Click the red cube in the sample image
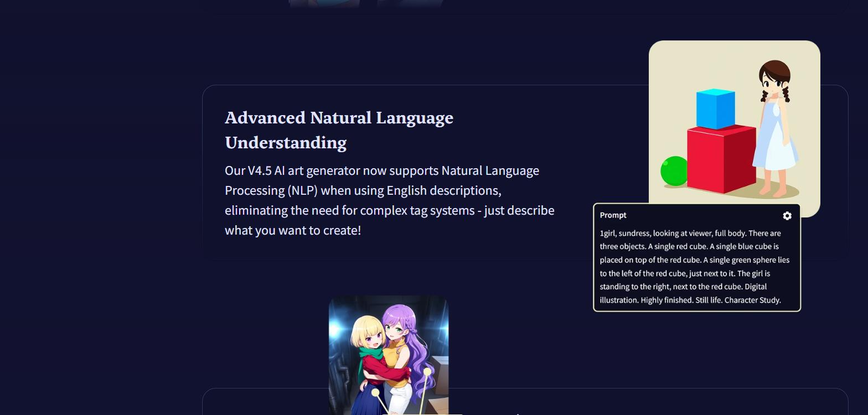868x415 pixels. tap(721, 159)
